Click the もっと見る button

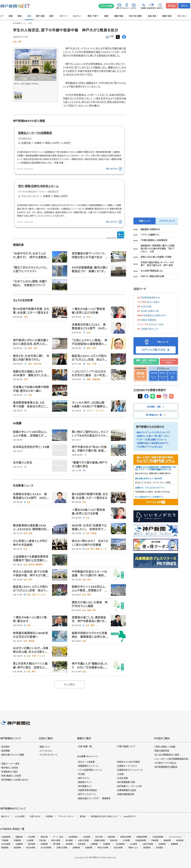(x=69, y=684)
